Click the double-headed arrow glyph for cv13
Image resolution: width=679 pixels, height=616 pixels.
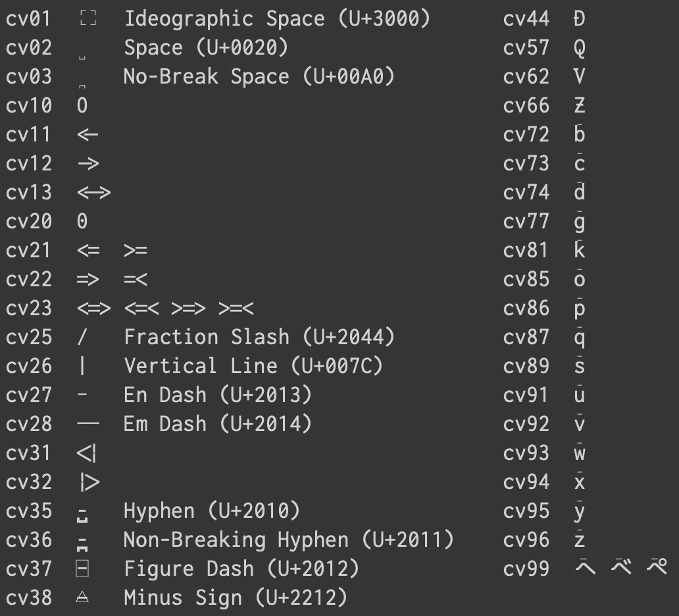click(94, 192)
